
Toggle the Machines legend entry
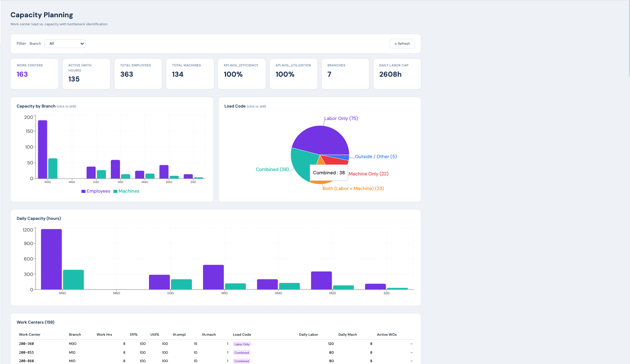(126, 191)
